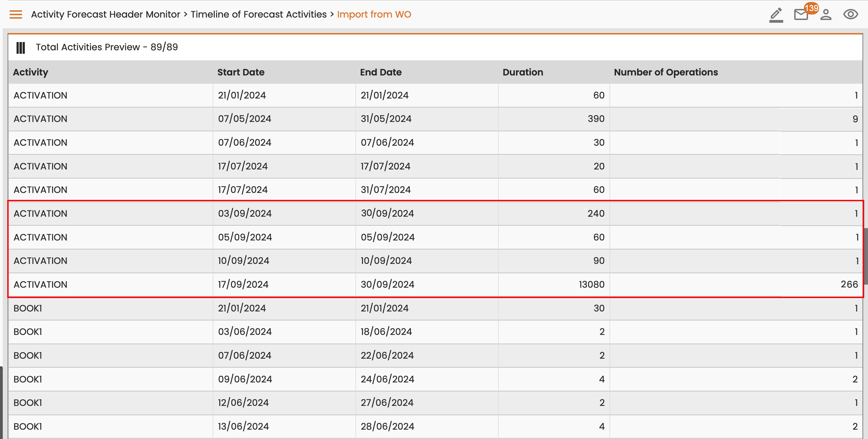This screenshot has height=439, width=868.
Task: Toggle the eye view icon
Action: 850,14
